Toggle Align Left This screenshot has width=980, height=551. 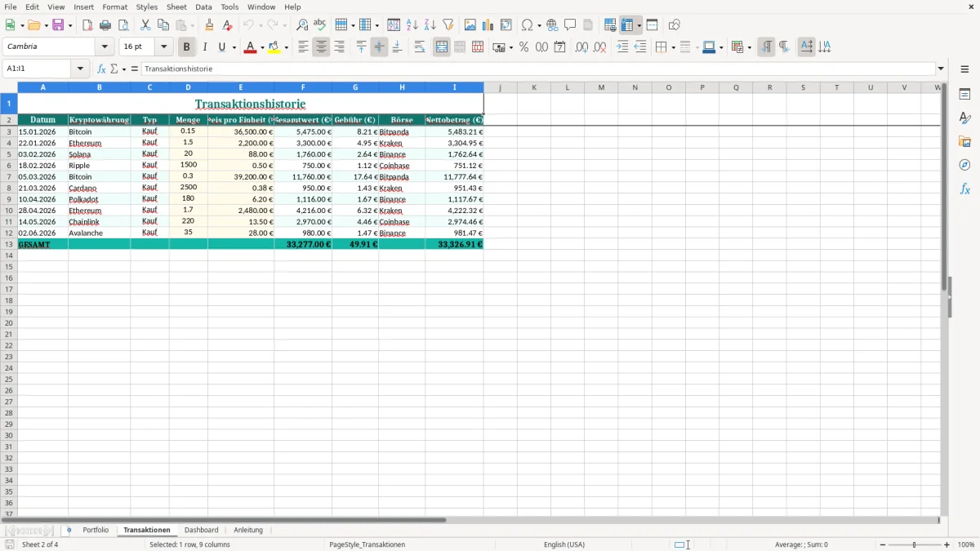303,47
